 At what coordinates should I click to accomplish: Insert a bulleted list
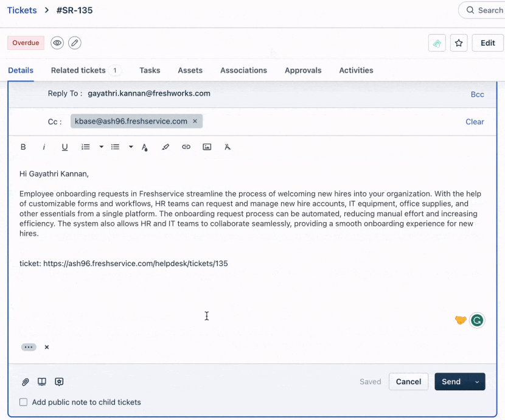116,147
